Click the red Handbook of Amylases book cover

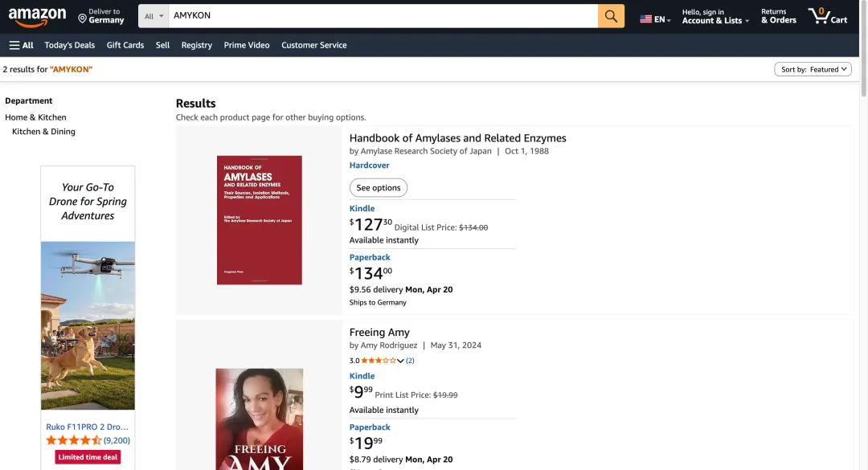pyautogui.click(x=260, y=220)
